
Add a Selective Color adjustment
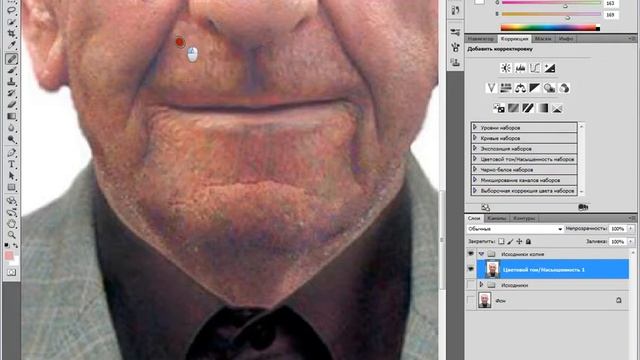(x=557, y=108)
